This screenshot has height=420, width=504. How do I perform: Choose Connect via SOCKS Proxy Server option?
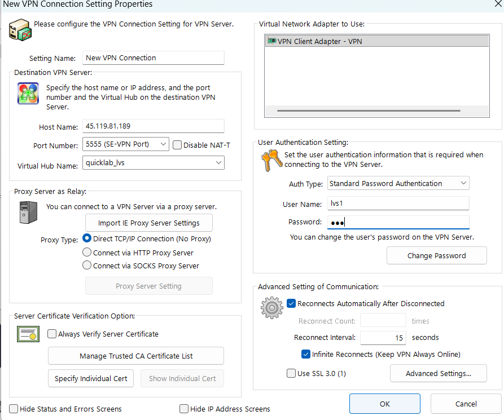[x=87, y=266]
